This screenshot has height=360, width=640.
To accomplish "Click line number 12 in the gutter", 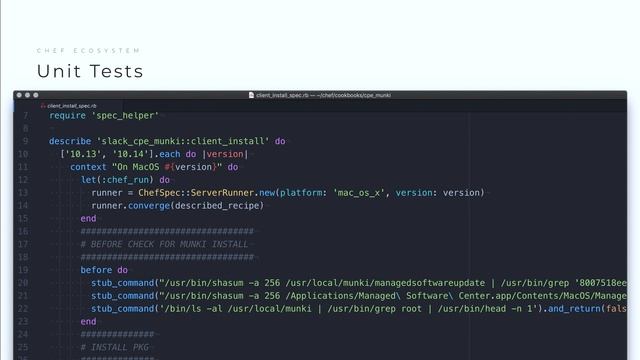I will tap(23, 180).
